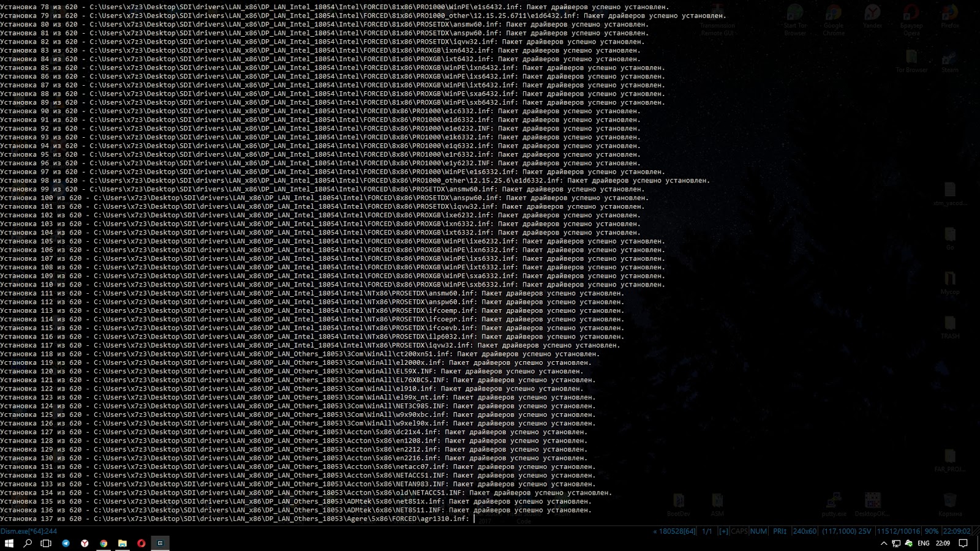Select Steam desktop icon behind terminal
Viewport: 980px width, 551px height.
950,61
